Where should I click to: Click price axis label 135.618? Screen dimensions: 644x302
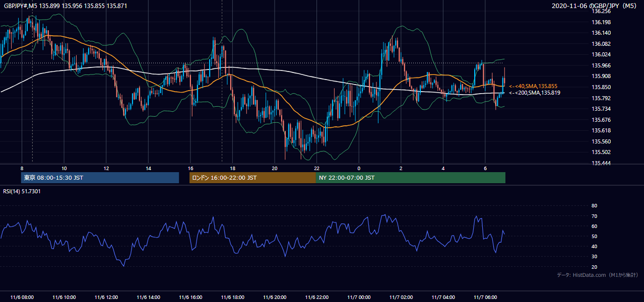tap(601, 130)
